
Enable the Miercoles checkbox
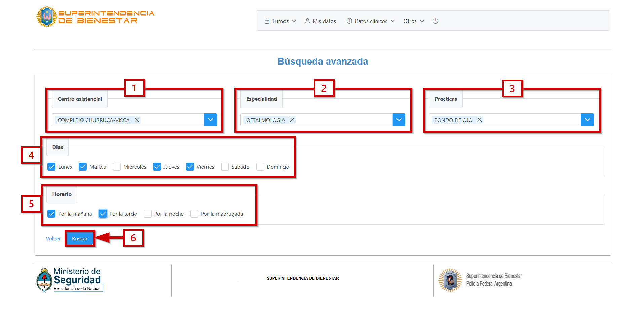117,167
